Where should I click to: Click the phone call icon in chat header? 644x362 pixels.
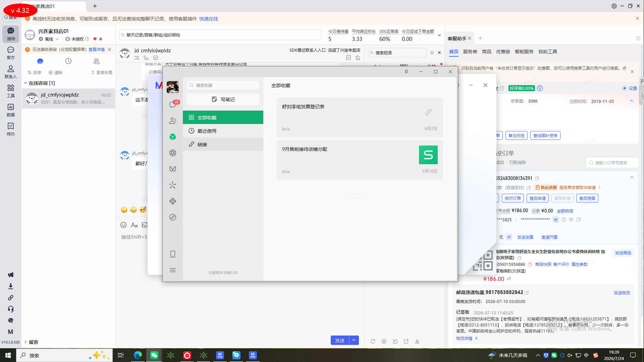(x=146, y=58)
